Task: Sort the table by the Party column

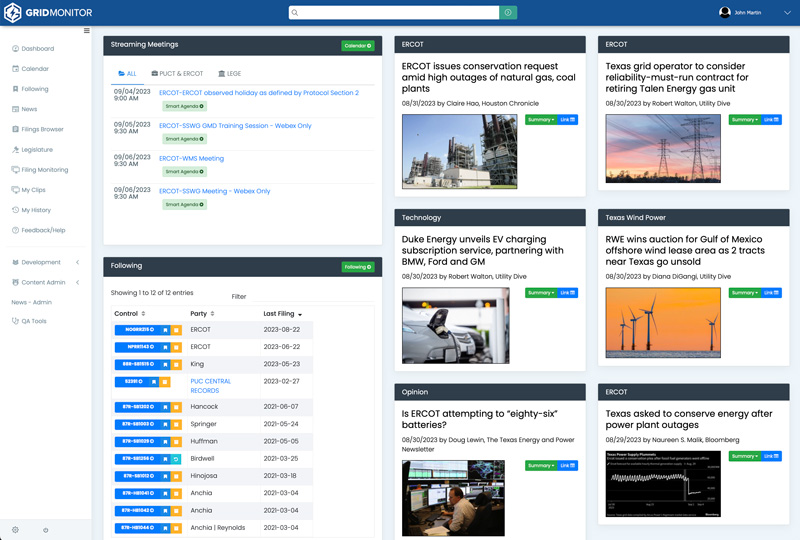Action: click(x=202, y=313)
